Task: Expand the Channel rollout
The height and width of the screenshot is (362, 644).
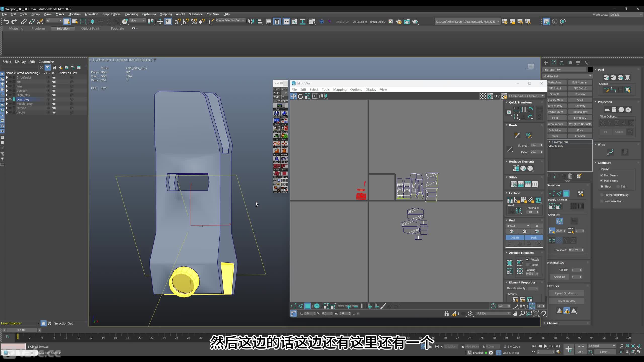Action: (x=545, y=323)
